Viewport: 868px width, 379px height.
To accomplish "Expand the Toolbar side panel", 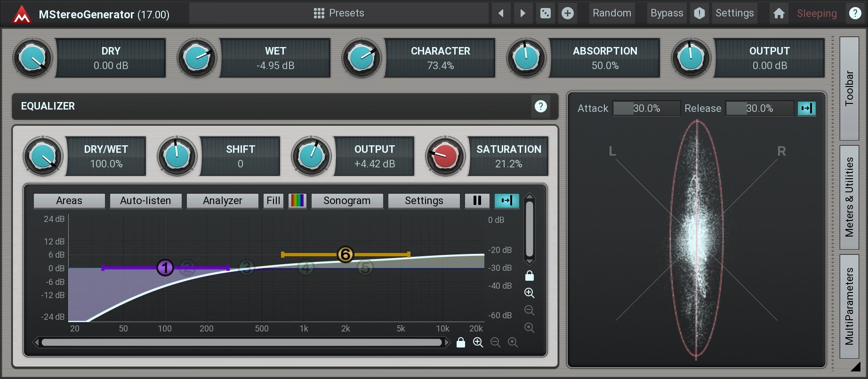I will click(x=849, y=88).
